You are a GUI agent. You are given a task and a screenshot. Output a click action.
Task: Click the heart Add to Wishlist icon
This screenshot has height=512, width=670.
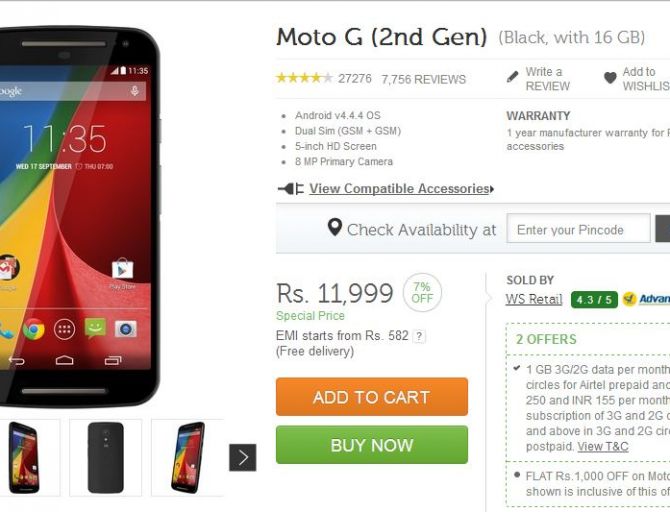pos(610,78)
